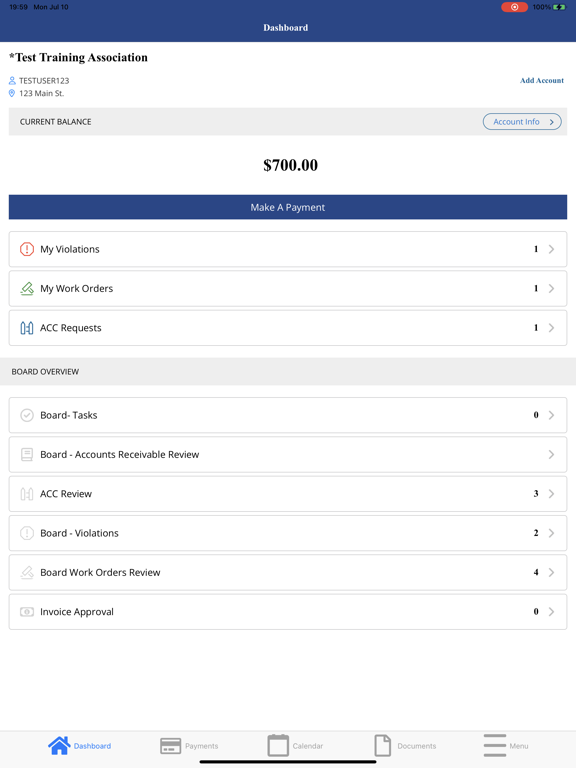This screenshot has width=576, height=768.
Task: Tap the count 3 on ACC Review
Action: [x=536, y=494]
